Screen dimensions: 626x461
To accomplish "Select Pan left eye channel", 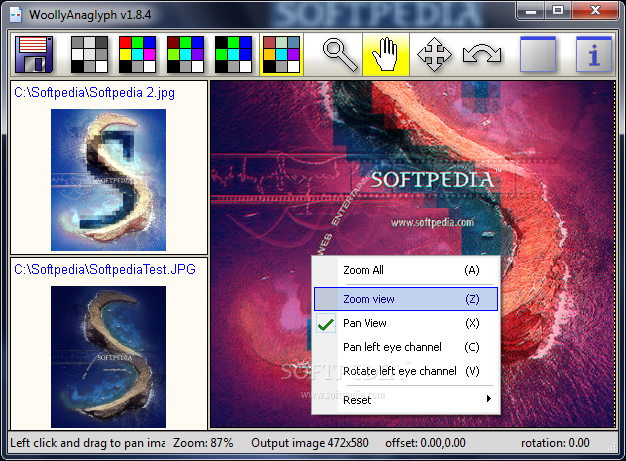I will point(406,347).
